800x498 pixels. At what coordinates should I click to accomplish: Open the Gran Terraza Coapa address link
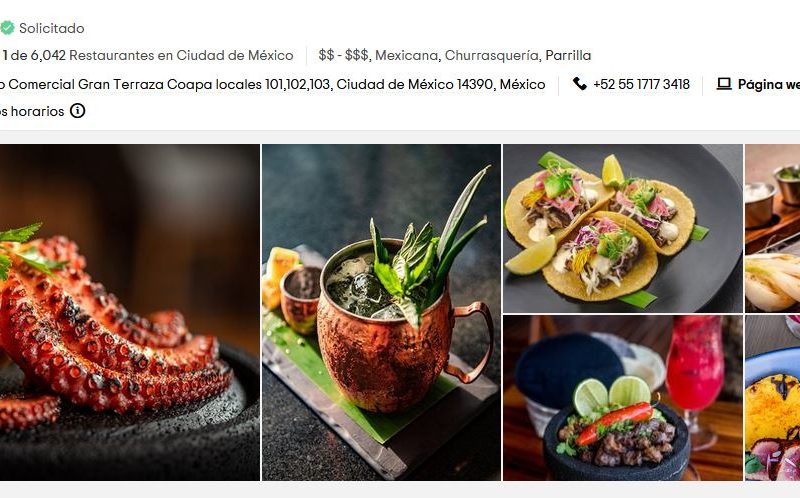pyautogui.click(x=272, y=84)
